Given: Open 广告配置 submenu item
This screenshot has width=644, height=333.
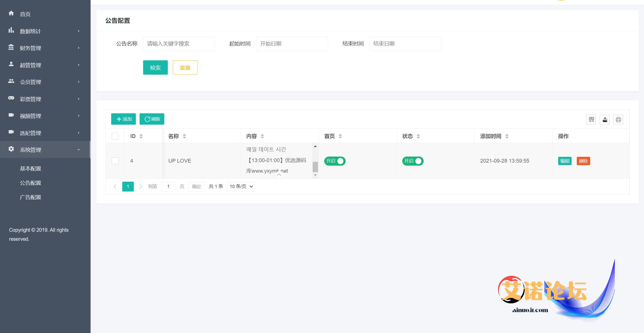Looking at the screenshot, I should tap(30, 197).
